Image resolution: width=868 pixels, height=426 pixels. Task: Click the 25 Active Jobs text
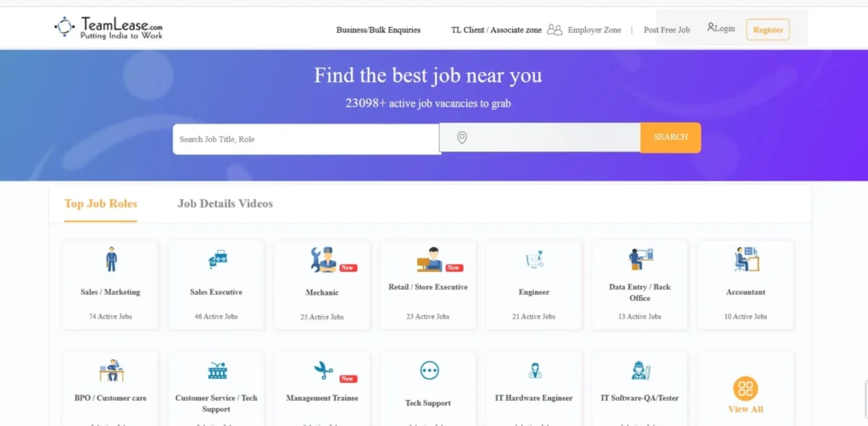322,317
